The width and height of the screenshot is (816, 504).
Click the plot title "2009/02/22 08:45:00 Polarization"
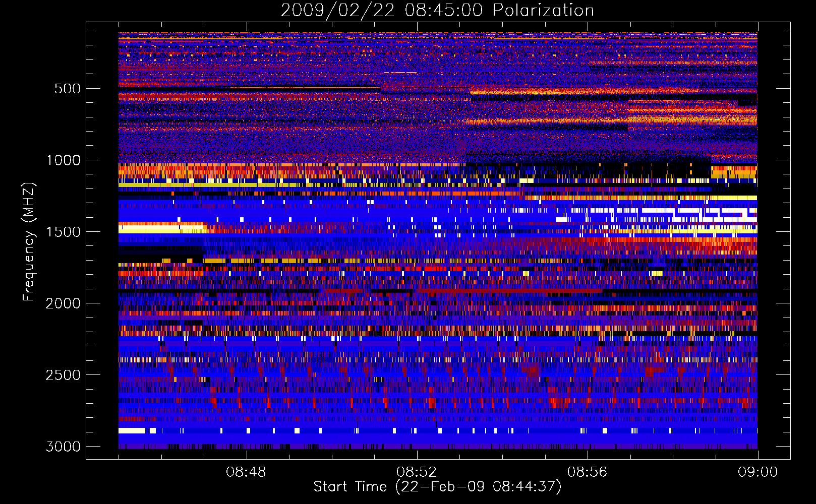click(x=437, y=11)
